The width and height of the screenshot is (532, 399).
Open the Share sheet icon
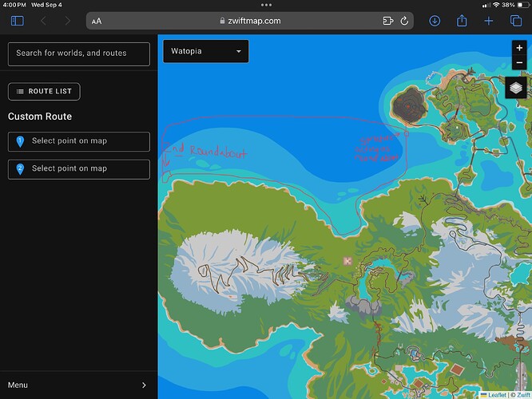(x=462, y=21)
